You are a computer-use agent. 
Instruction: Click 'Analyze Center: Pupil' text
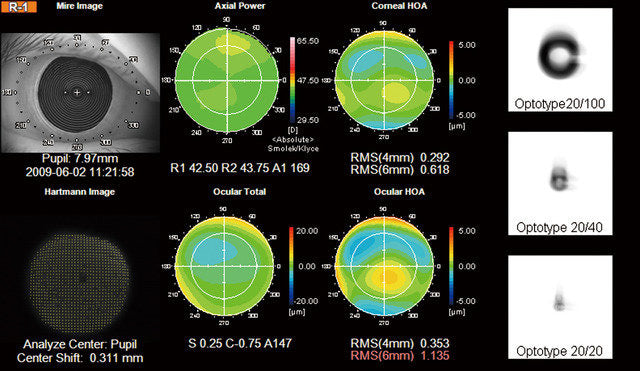tap(80, 344)
